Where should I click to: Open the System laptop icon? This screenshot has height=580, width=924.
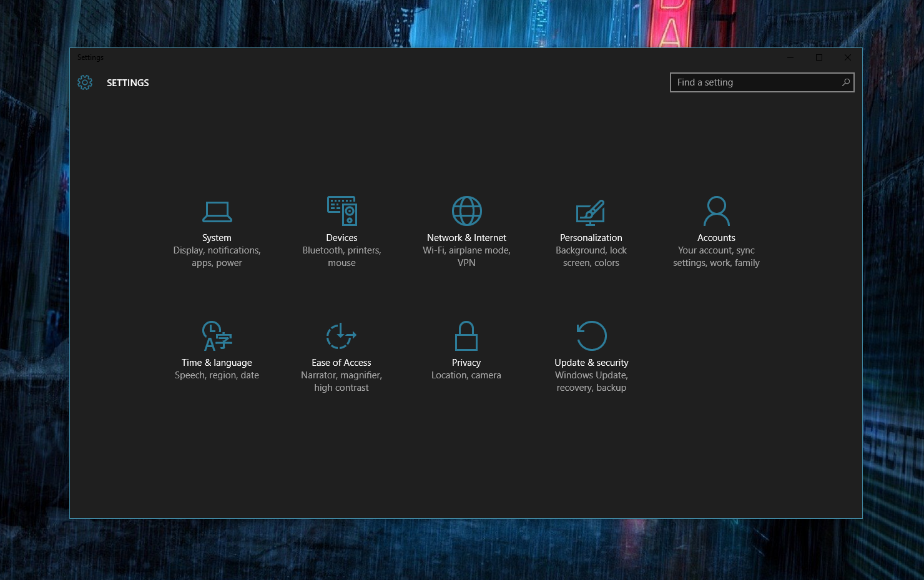click(x=217, y=212)
